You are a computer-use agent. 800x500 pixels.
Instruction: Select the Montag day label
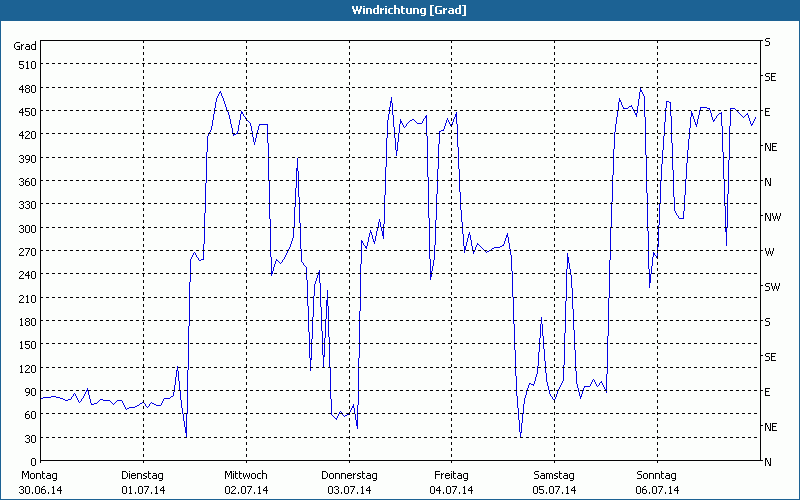(39, 475)
